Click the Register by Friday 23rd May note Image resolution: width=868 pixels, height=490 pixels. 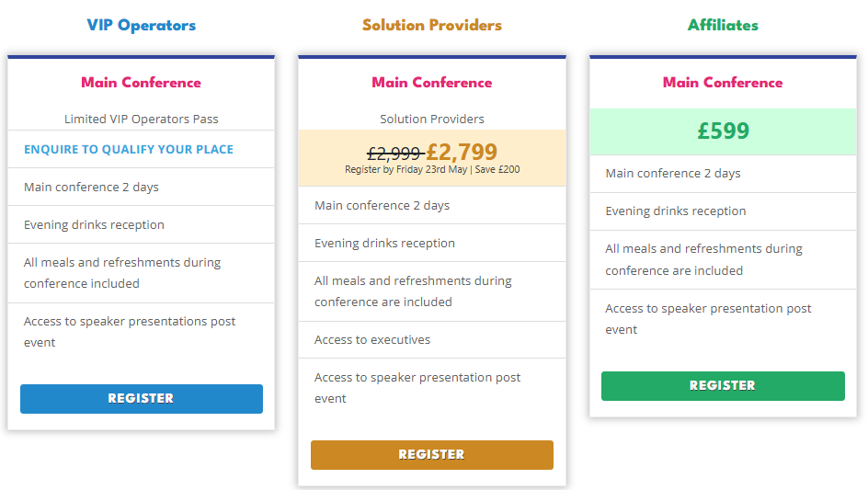tap(432, 169)
